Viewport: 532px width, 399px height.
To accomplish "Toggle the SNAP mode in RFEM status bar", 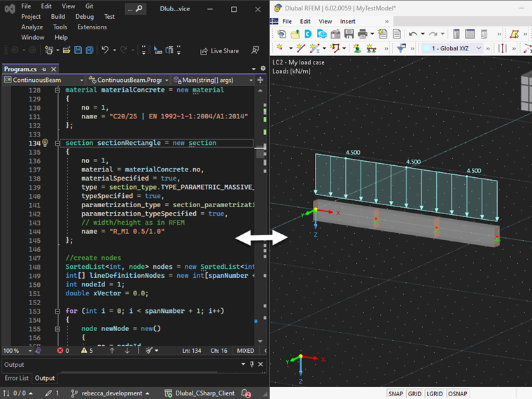I will click(x=395, y=393).
